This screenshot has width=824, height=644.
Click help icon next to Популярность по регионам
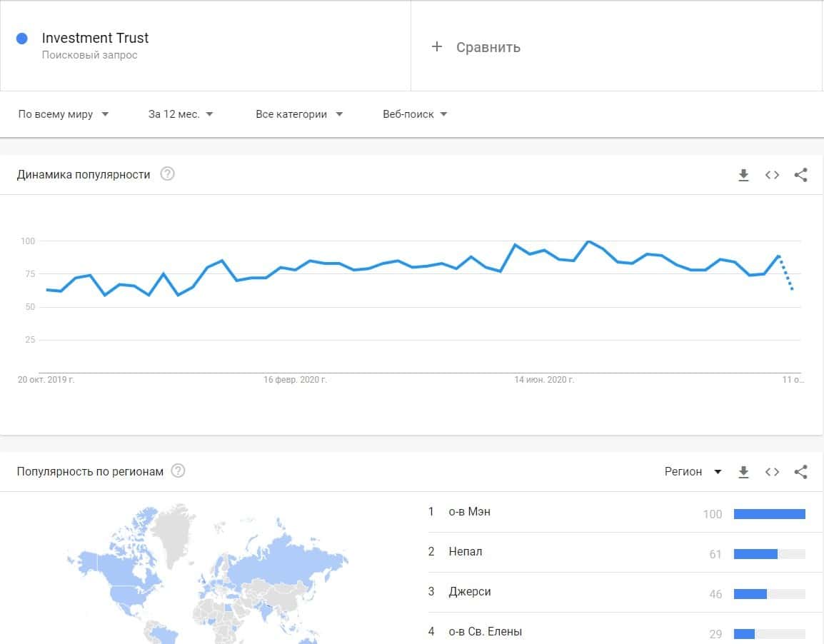coord(179,471)
